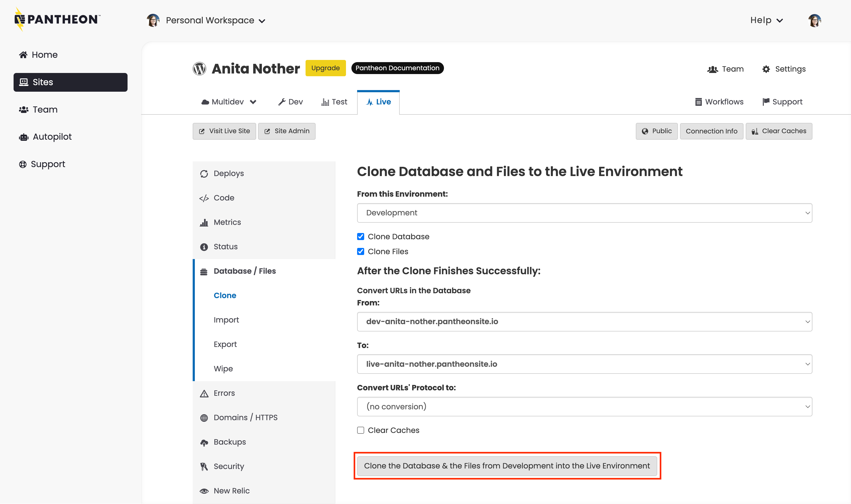Image resolution: width=851 pixels, height=504 pixels.
Task: Enable the Clear Caches checkbox
Action: [x=360, y=430]
